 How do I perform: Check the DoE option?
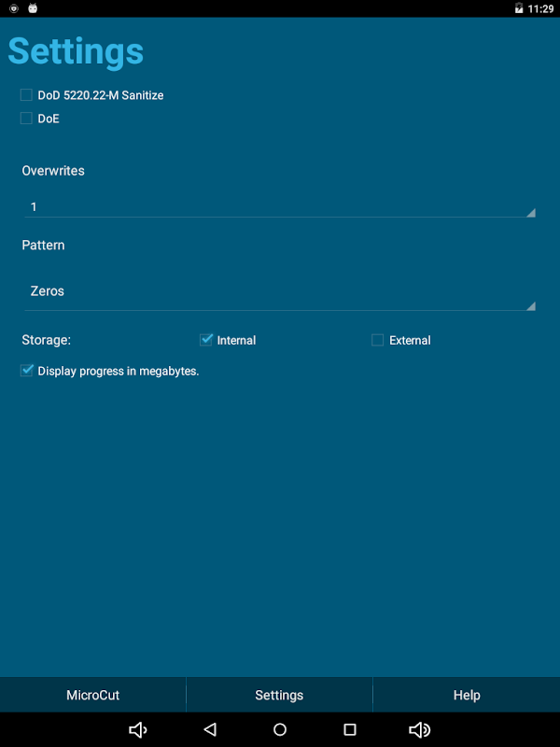(x=26, y=119)
